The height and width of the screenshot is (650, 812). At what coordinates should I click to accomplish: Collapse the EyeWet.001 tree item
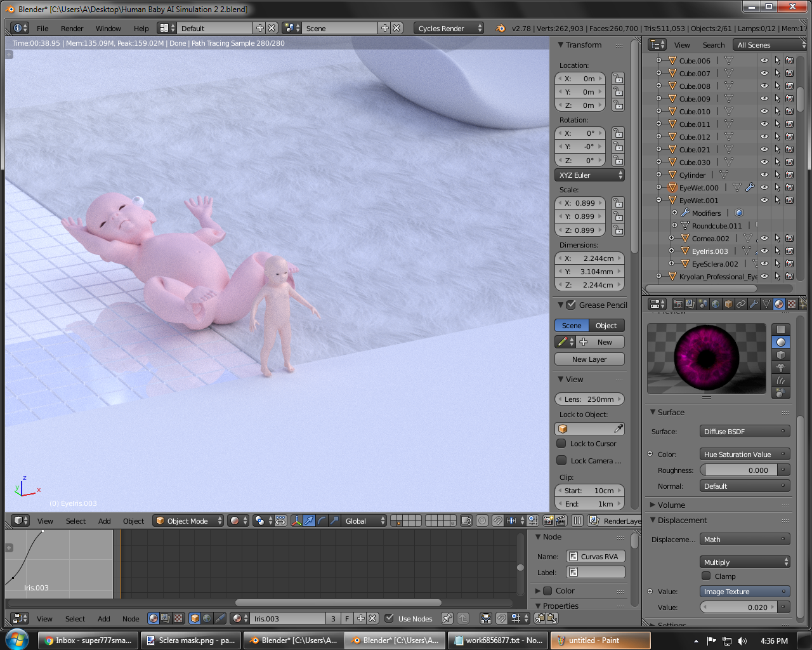tap(659, 201)
